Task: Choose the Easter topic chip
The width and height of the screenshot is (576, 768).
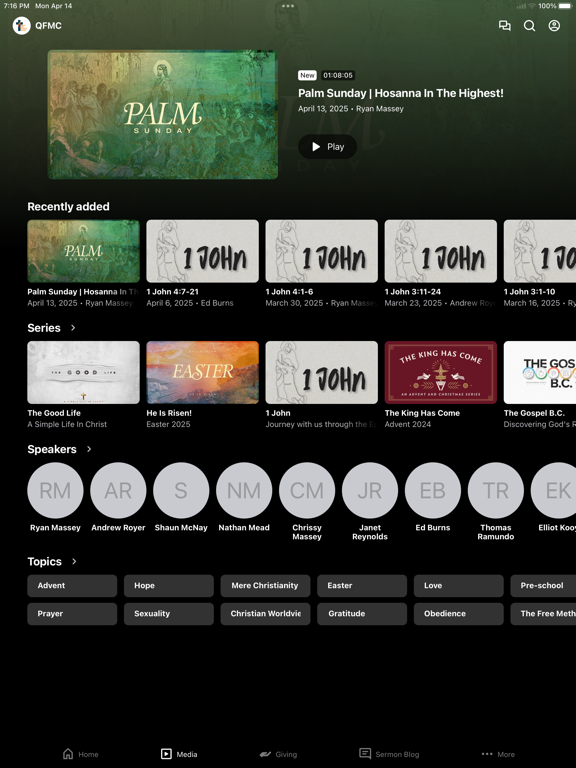Action: [x=362, y=586]
